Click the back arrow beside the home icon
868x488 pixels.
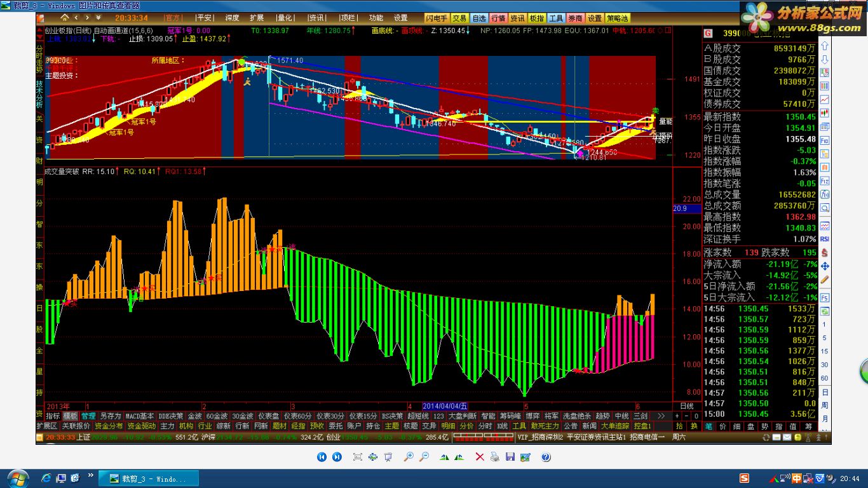pos(77,18)
